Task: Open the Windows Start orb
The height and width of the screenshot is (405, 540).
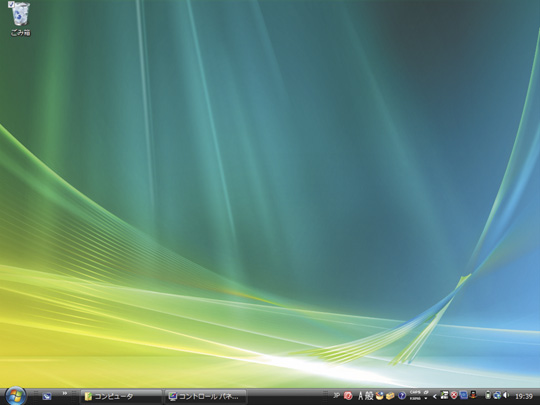Action: (x=15, y=396)
